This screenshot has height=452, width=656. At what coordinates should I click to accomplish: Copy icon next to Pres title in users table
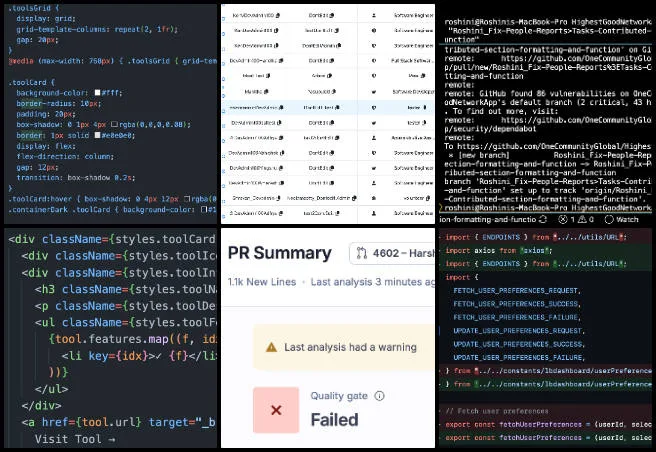(x=423, y=76)
